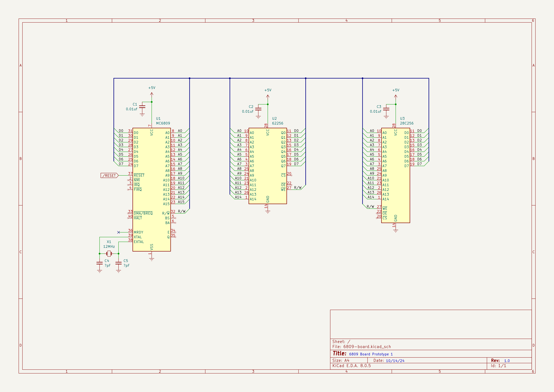
Task: Select capacitor C1 symbol near U1
Action: click(142, 106)
